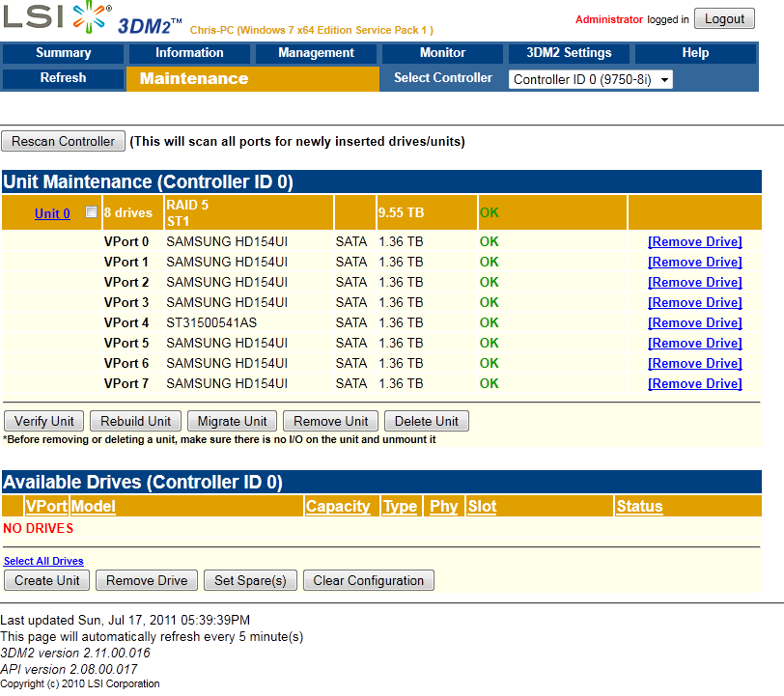Open the Management menu
Image resolution: width=784 pixels, height=696 pixels.
pyautogui.click(x=316, y=53)
